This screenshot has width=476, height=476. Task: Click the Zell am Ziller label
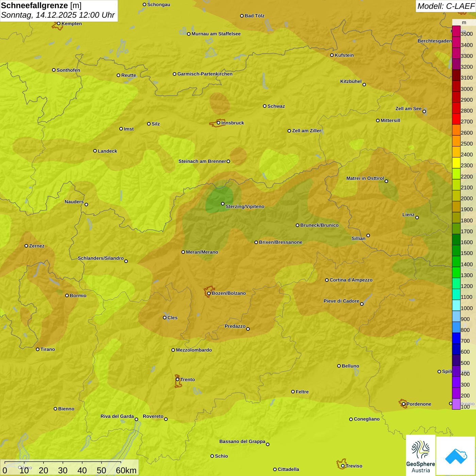coord(306,131)
